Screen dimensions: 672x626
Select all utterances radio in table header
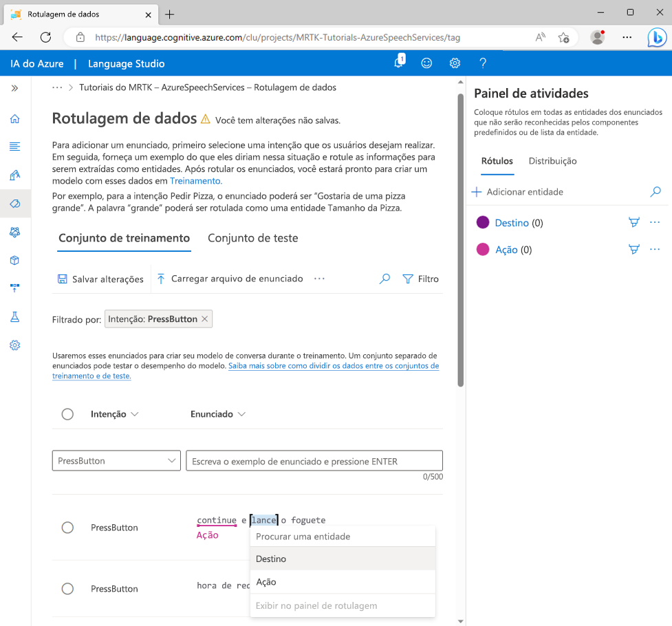67,414
